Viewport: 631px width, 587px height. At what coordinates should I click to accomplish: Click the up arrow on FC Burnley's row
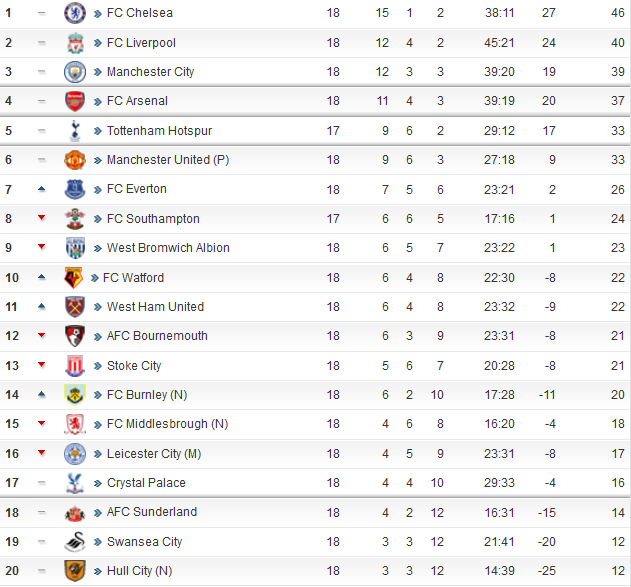point(41,395)
